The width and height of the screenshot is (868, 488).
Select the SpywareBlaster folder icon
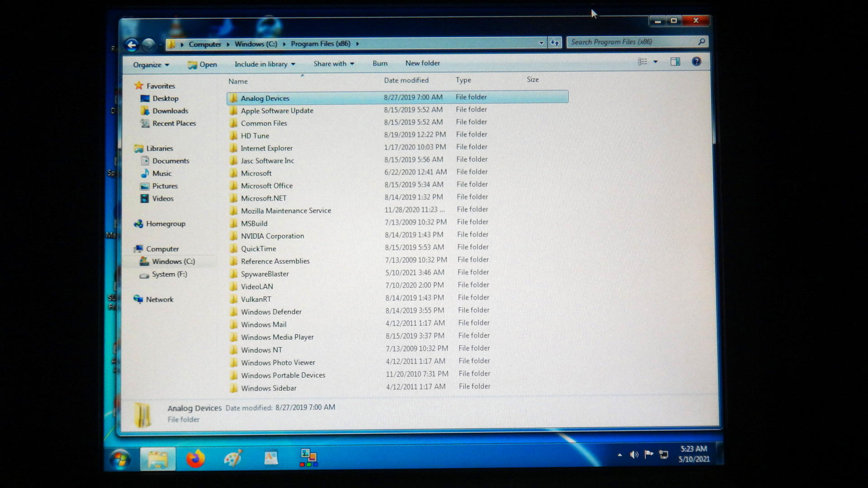pos(234,274)
